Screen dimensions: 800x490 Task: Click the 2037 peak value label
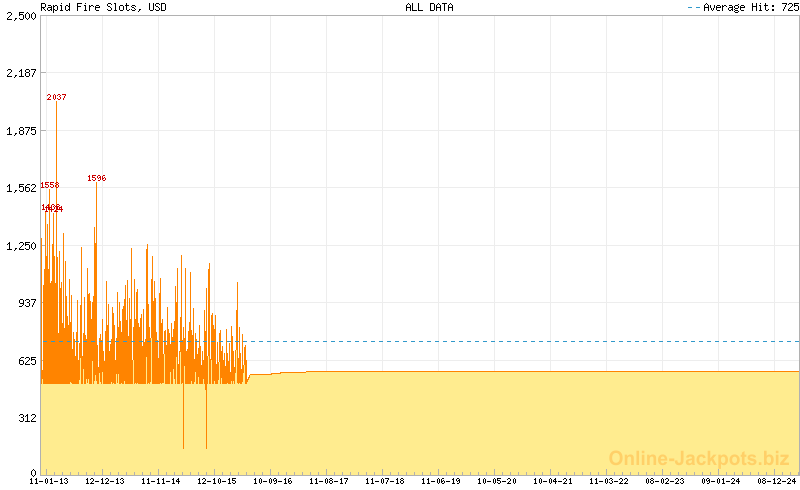[x=56, y=97]
